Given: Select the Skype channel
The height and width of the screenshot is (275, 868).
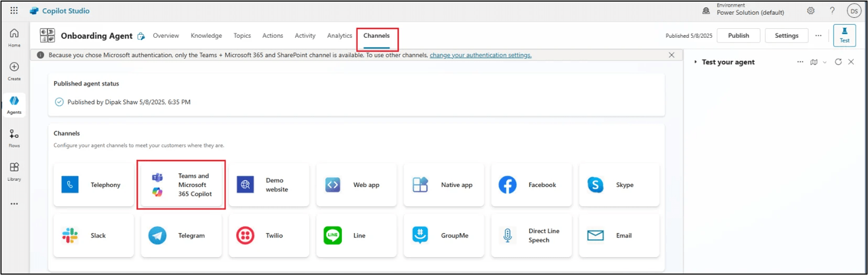Looking at the screenshot, I should (619, 185).
